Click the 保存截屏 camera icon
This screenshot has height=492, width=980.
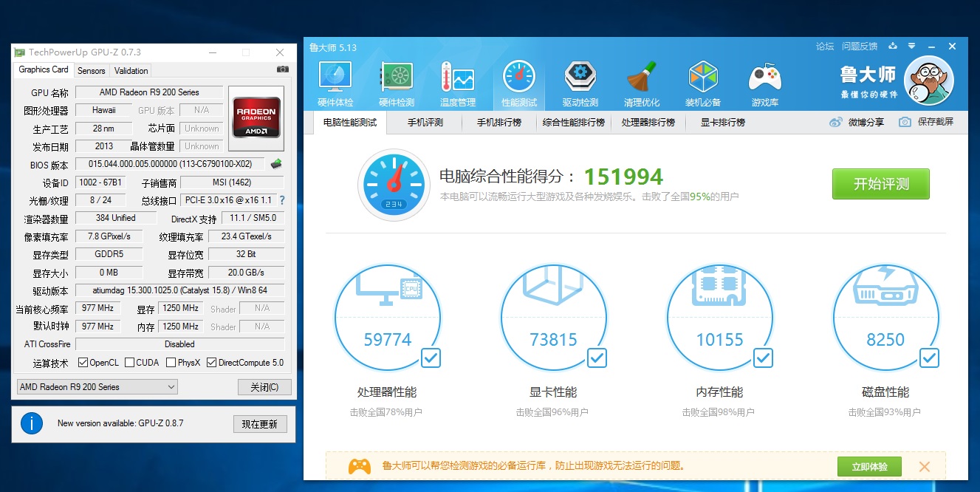(x=905, y=122)
